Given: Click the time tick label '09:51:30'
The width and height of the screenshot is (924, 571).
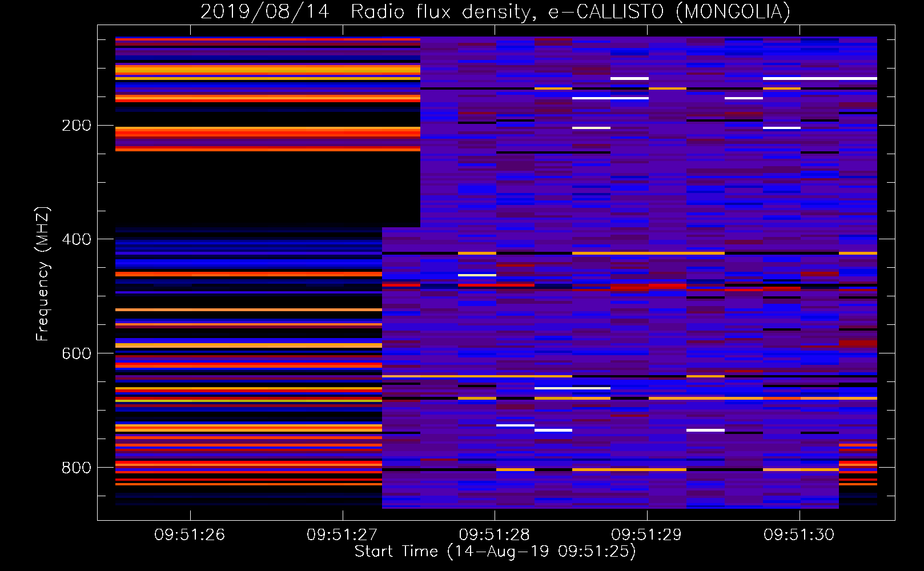Looking at the screenshot, I should point(800,535).
